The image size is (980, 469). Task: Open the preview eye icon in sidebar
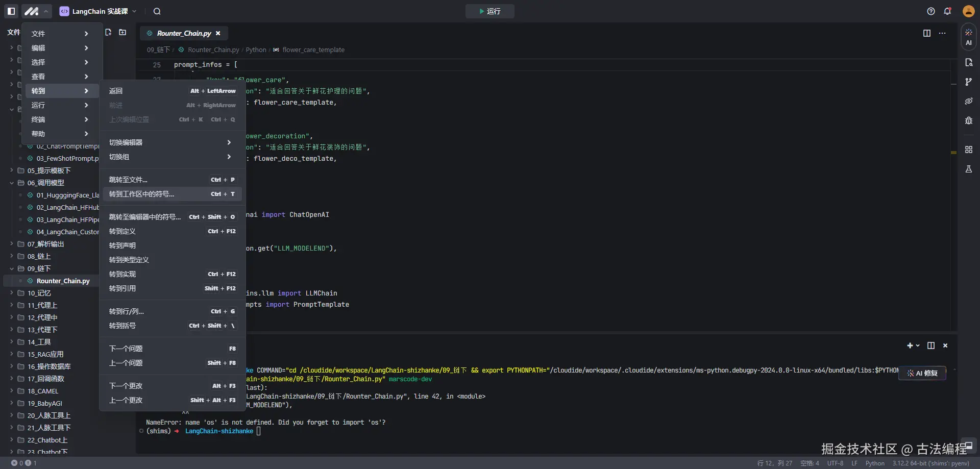click(x=968, y=101)
